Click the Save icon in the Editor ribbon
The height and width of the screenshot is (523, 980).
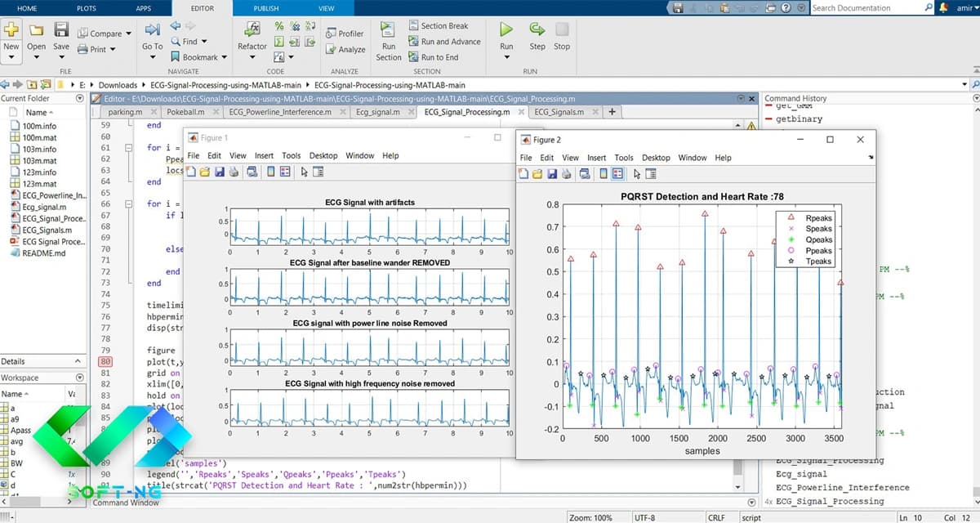tap(61, 29)
